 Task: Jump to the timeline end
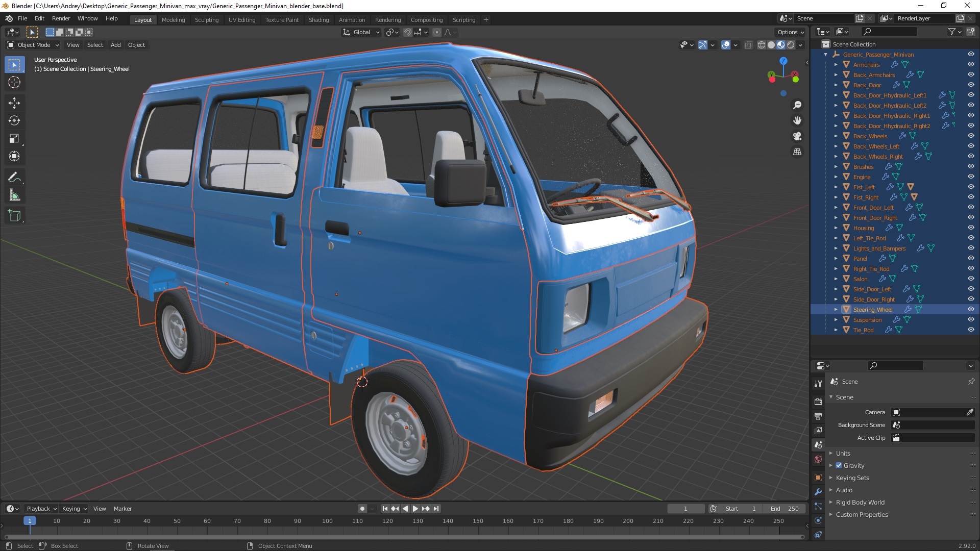436,509
